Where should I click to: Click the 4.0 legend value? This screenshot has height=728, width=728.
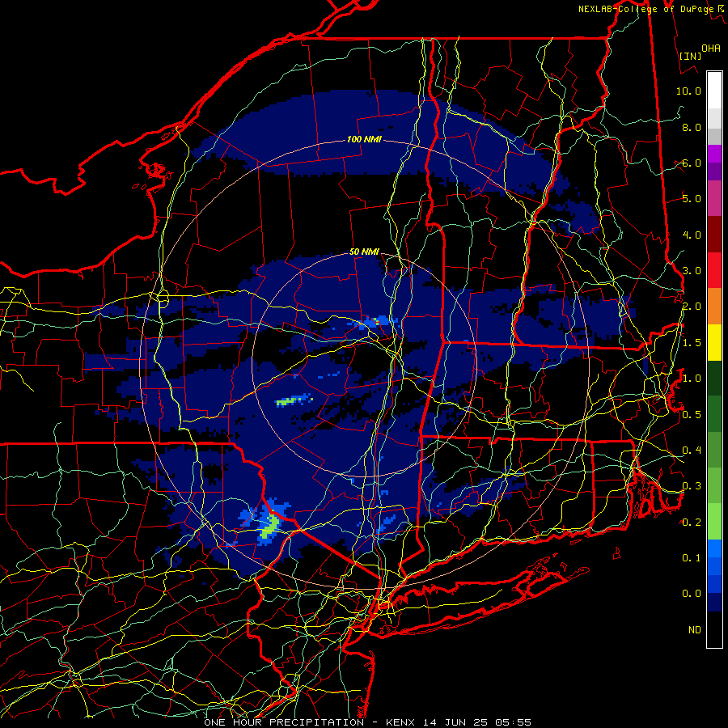pos(692,235)
